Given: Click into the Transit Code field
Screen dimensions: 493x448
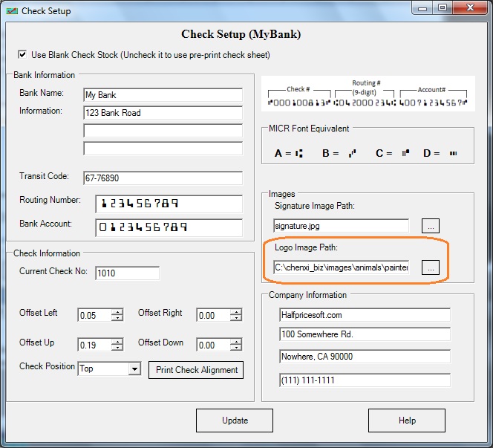Looking at the screenshot, I should tap(163, 178).
